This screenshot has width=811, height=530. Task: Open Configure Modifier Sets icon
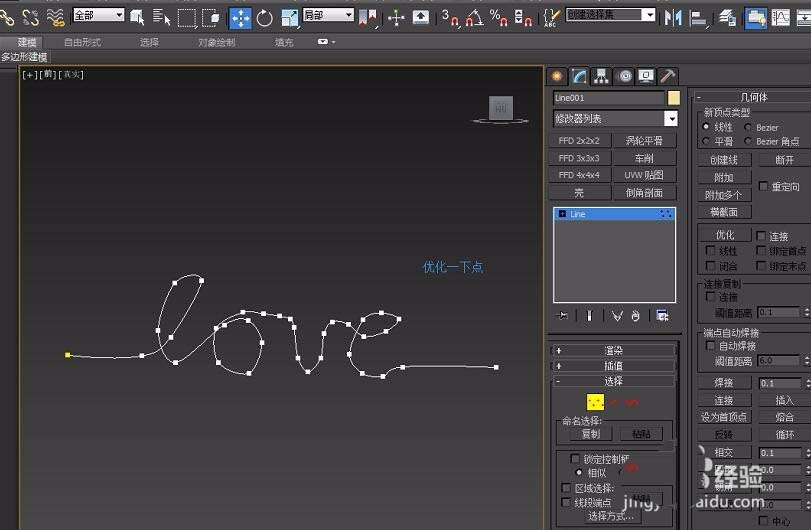tap(662, 315)
